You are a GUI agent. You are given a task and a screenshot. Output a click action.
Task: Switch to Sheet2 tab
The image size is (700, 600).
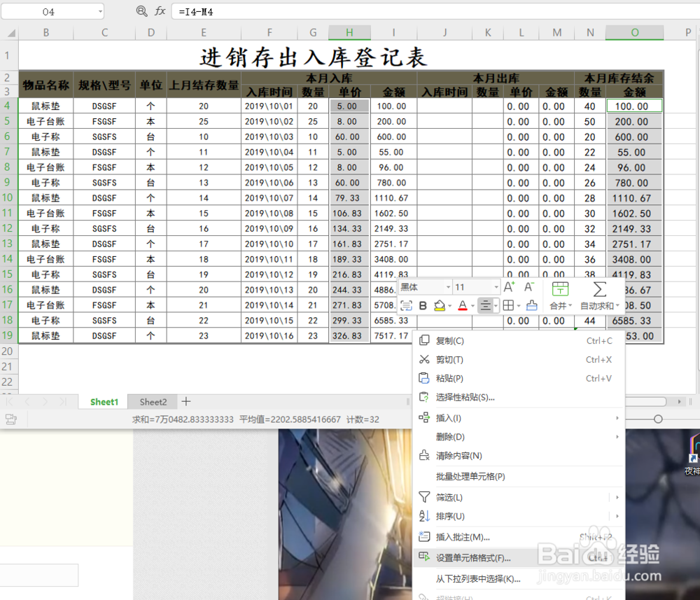[153, 402]
